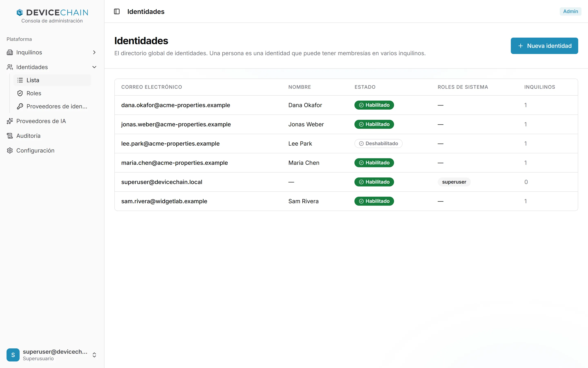Click the Configuración gear icon
Viewport: 588px width, 368px height.
pyautogui.click(x=10, y=150)
